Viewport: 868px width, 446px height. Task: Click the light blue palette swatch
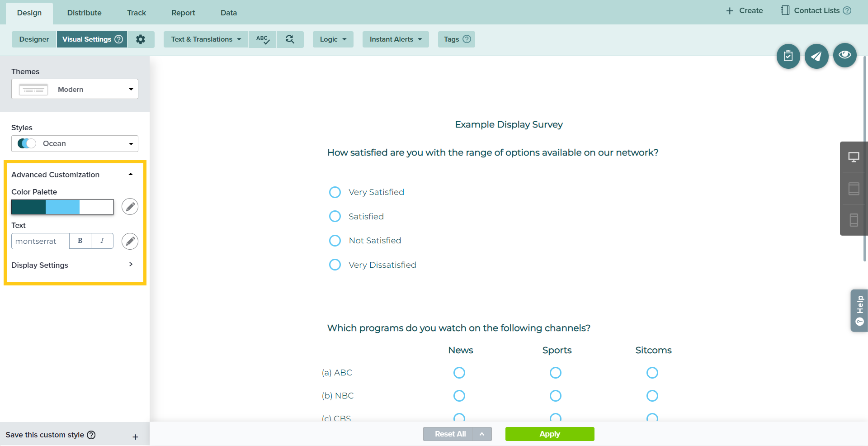point(62,207)
